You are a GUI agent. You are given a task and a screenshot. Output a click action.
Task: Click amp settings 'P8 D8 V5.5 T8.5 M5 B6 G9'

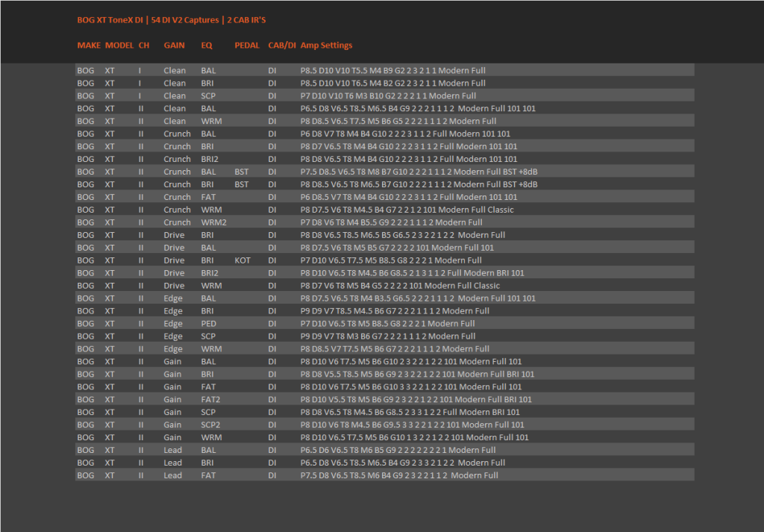[348, 375]
